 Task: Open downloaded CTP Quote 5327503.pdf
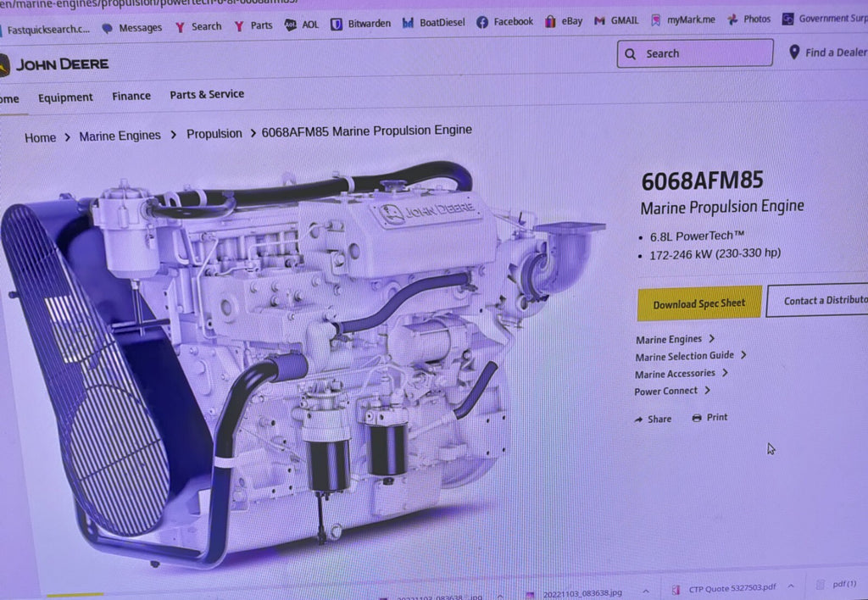tap(726, 588)
